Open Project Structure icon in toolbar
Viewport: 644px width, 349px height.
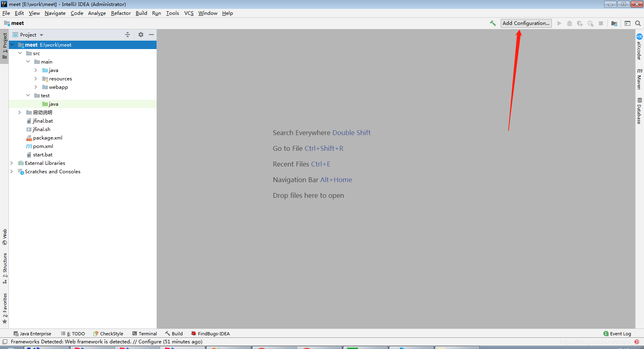614,23
